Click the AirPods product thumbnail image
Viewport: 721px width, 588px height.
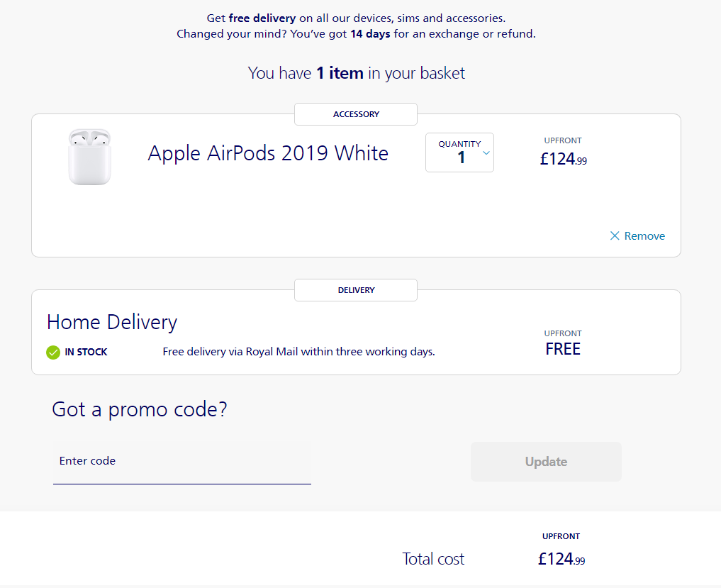(89, 157)
